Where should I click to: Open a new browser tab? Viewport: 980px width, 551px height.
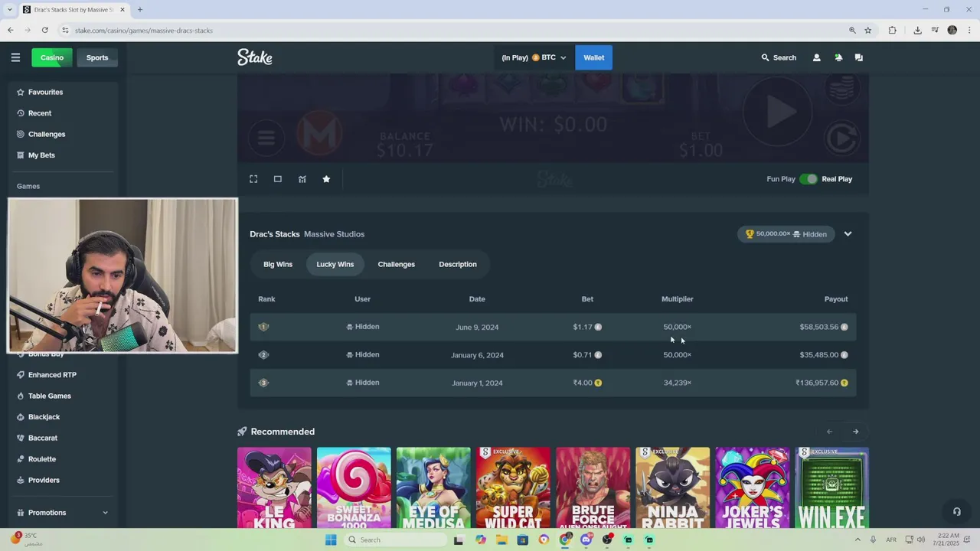(x=140, y=9)
